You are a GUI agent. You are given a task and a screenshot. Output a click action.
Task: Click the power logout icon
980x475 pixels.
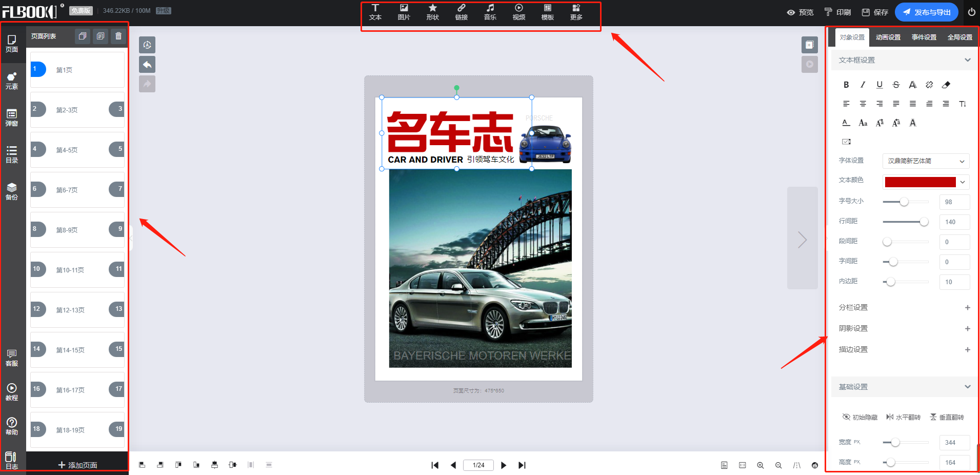pyautogui.click(x=971, y=12)
